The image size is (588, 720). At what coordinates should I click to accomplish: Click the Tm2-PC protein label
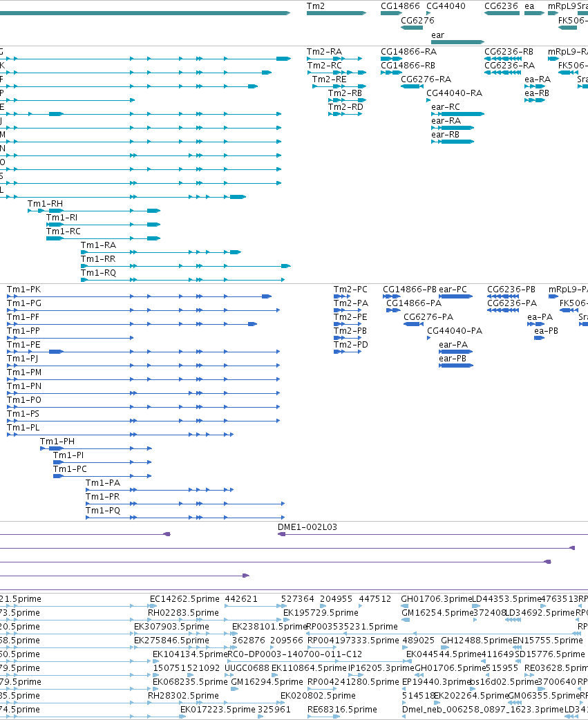(350, 290)
